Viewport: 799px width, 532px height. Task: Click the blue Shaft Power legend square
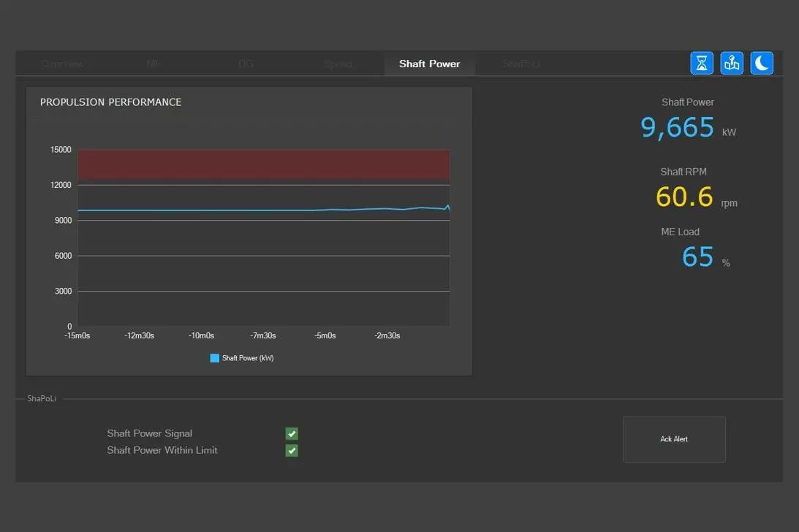coord(214,358)
